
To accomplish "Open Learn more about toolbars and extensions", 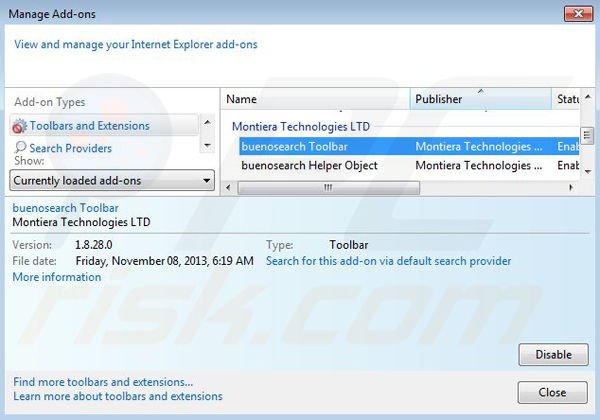I will [x=118, y=396].
